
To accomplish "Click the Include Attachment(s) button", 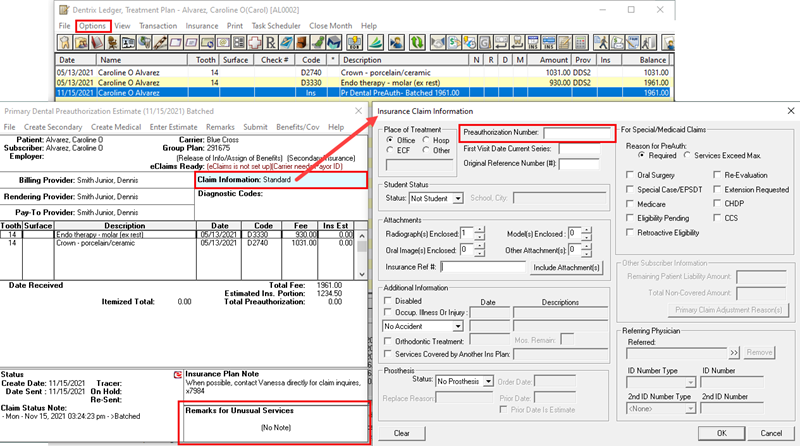I will (566, 267).
